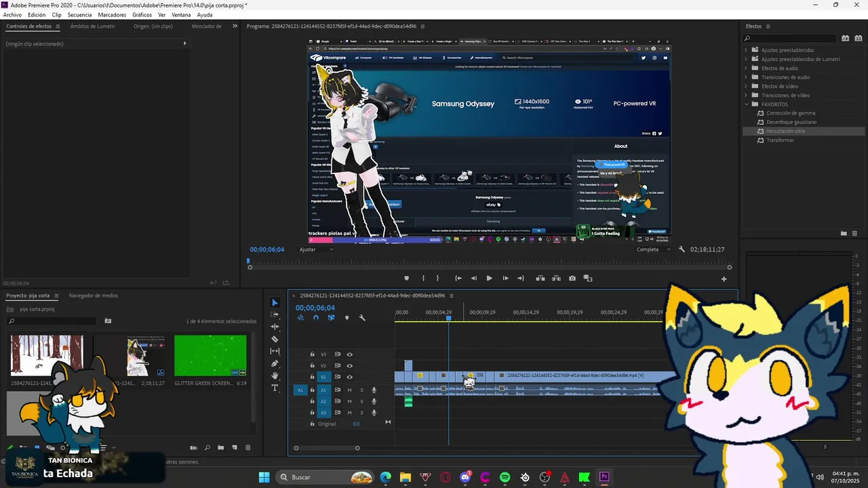The image size is (868, 488).
Task: Toggle insert sequences as nests button
Action: coord(300,317)
